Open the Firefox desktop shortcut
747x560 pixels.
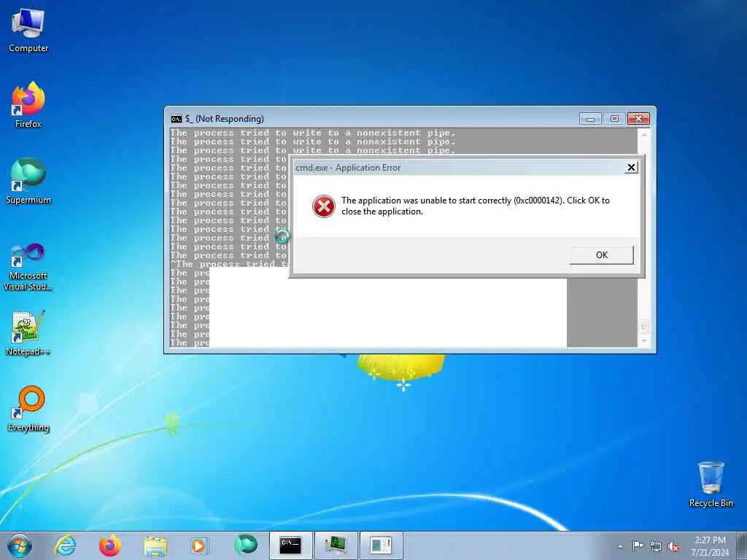[x=28, y=106]
